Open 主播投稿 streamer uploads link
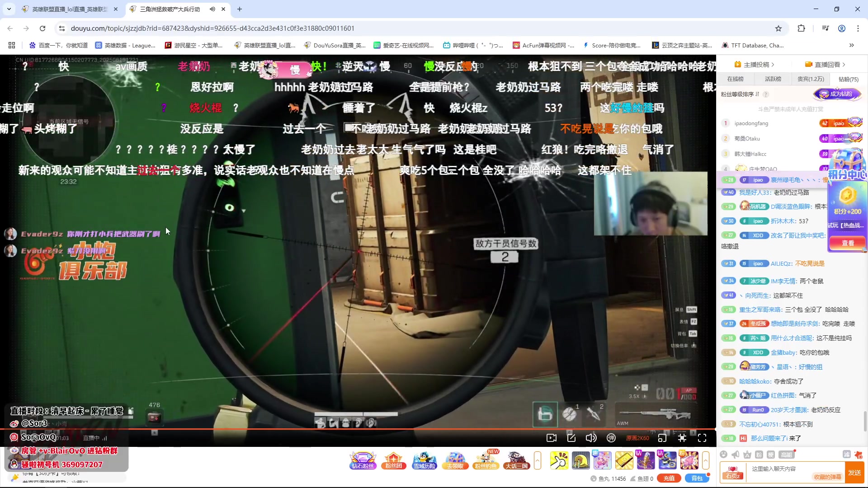The image size is (868, 488). 754,65
